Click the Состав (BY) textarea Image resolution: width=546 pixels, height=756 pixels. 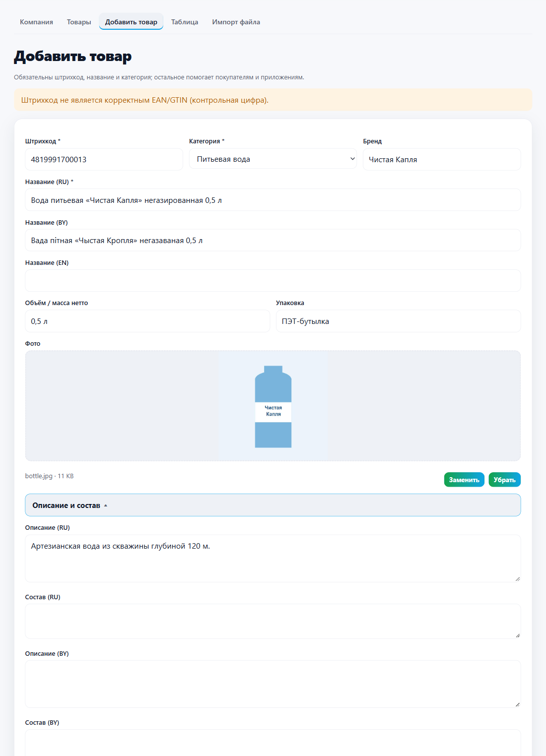click(x=273, y=743)
